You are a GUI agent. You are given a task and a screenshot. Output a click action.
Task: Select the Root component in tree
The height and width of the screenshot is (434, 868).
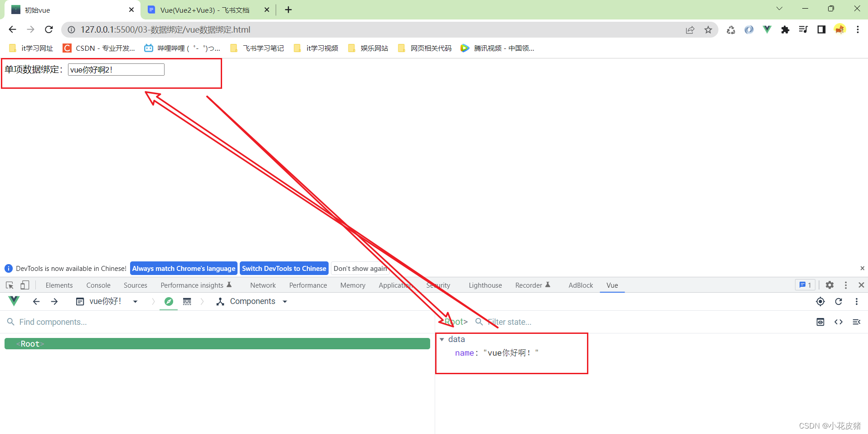point(217,344)
